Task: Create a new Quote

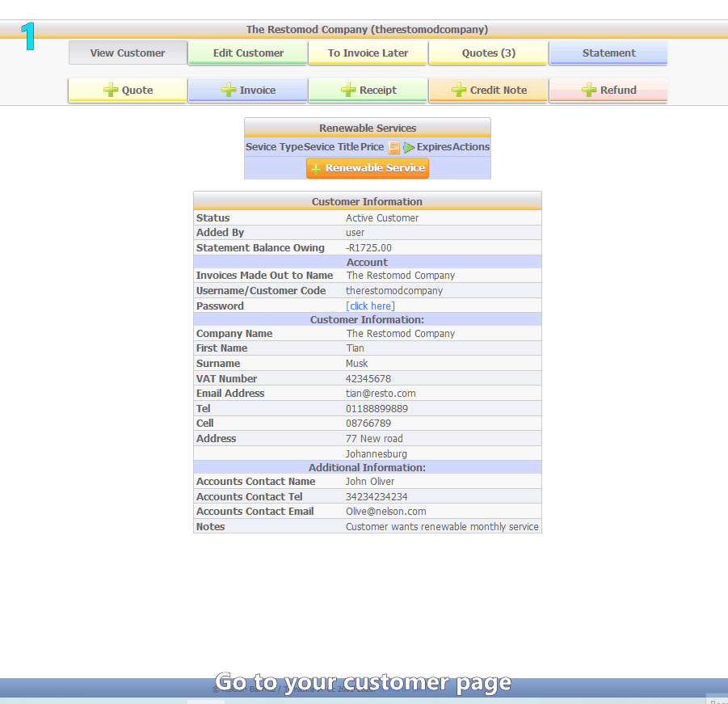Action: (128, 90)
